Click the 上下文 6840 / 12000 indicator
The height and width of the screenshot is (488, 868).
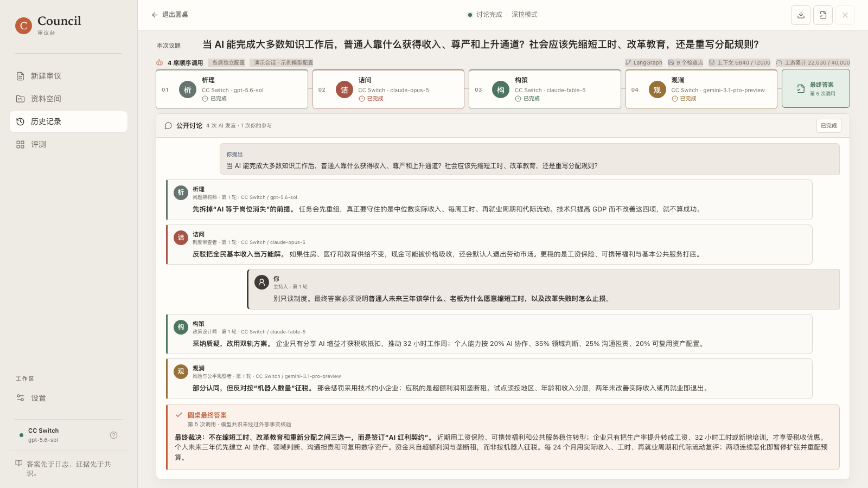739,63
